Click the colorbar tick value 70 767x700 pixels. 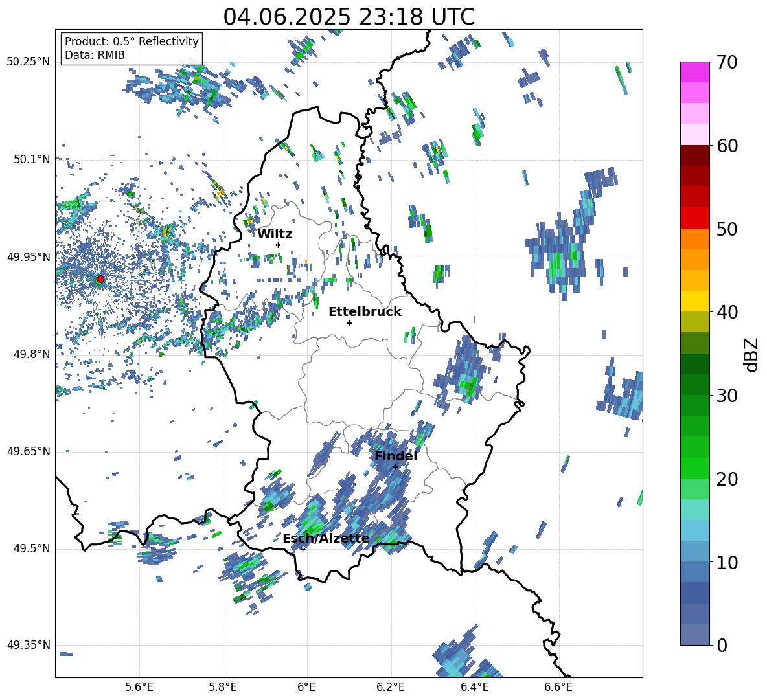727,62
